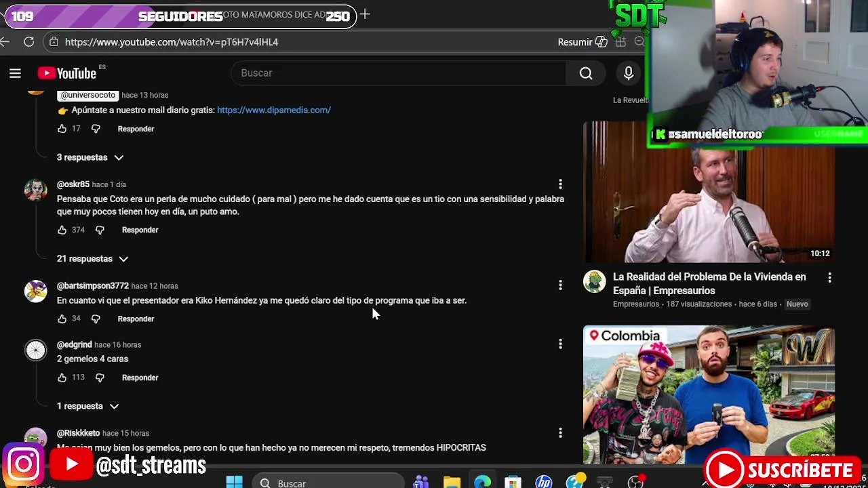Open options menu on @Riskkketo comment
The image size is (868, 488).
coord(560,432)
